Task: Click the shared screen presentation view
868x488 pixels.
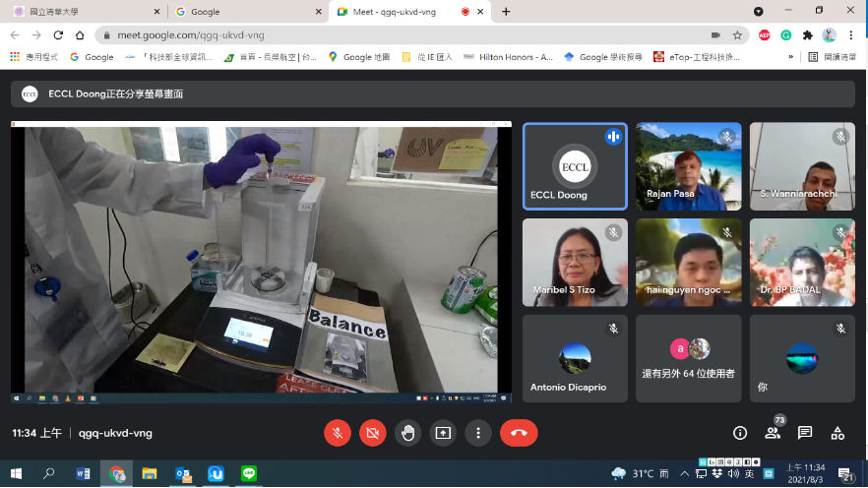Action: (261, 262)
